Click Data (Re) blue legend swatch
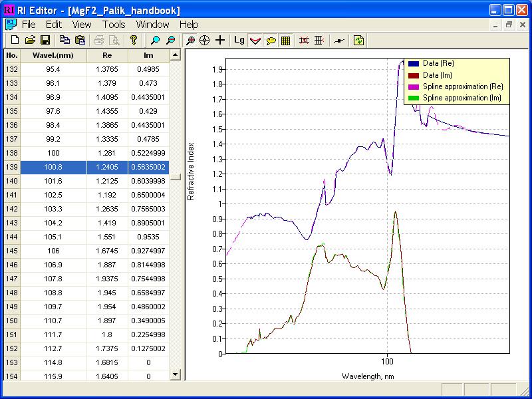Screen dimensions: 532x399 click(x=413, y=63)
